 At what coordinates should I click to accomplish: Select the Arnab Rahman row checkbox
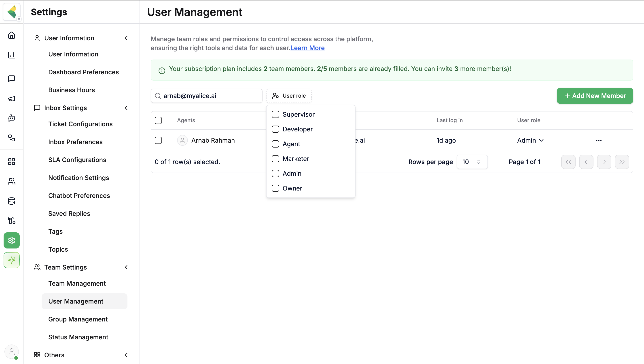click(158, 140)
